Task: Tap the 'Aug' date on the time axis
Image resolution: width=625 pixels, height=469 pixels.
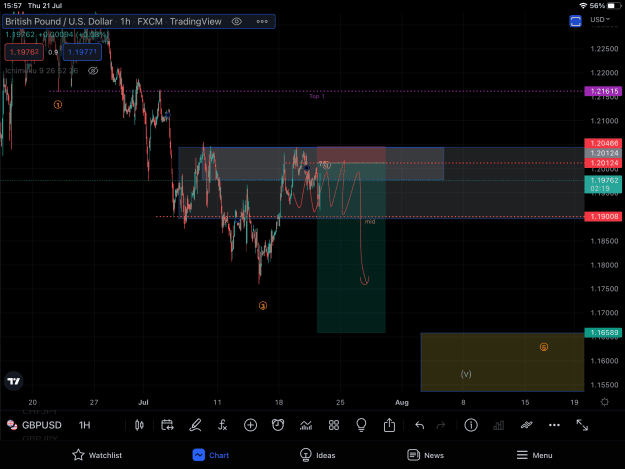Action: 402,402
